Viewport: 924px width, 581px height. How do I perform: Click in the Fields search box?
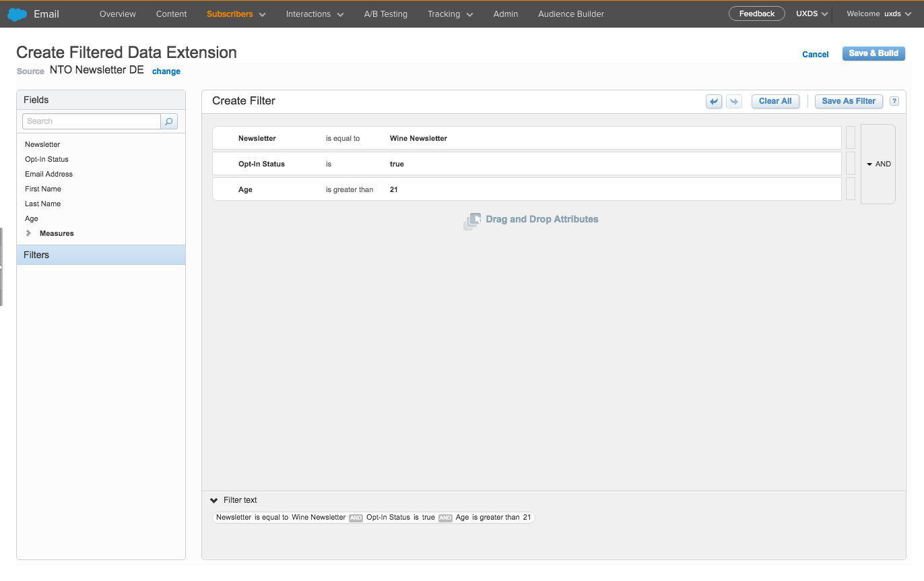point(92,121)
